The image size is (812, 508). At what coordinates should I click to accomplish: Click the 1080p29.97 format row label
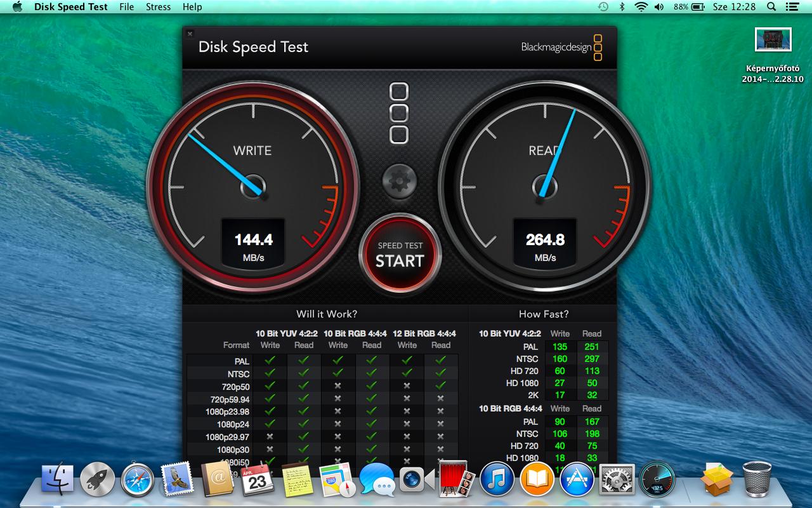pyautogui.click(x=228, y=437)
